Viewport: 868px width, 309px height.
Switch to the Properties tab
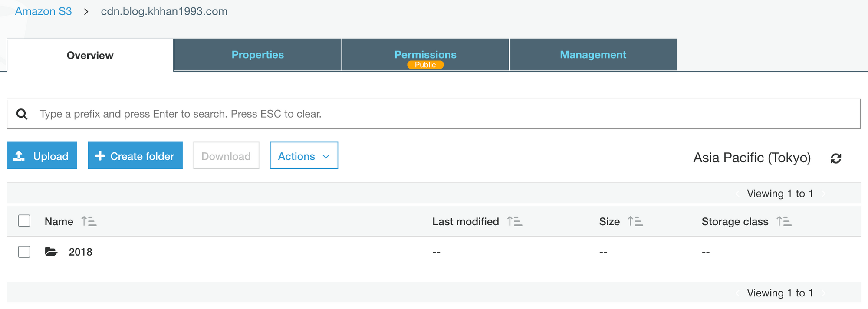257,55
